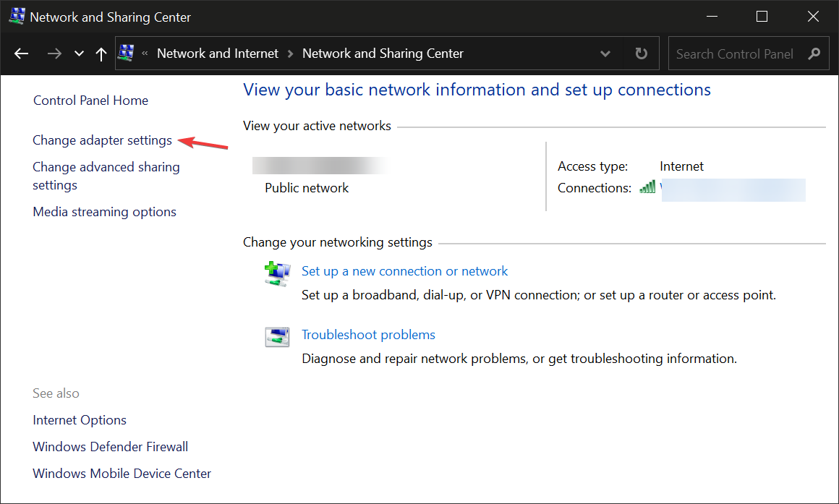Click the Forward arrow navigation button
Viewport: 839px width, 504px height.
(x=54, y=54)
